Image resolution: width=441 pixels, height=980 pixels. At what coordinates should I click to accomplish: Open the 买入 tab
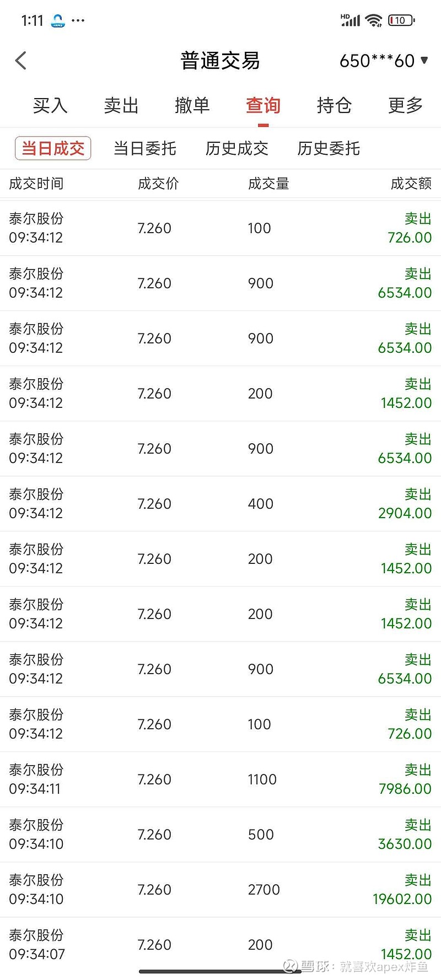(x=50, y=105)
